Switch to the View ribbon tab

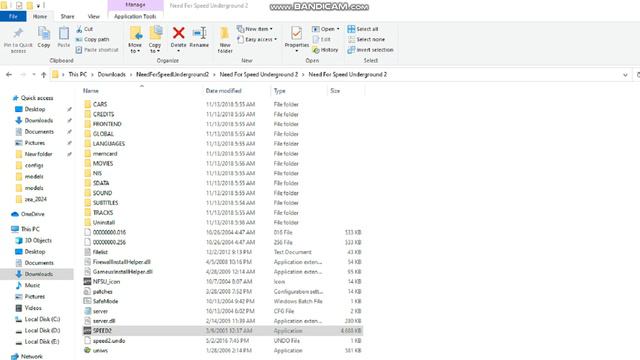click(x=93, y=16)
